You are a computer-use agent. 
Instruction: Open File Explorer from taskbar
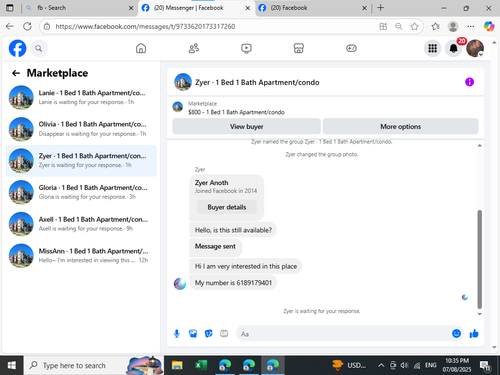[x=177, y=366]
